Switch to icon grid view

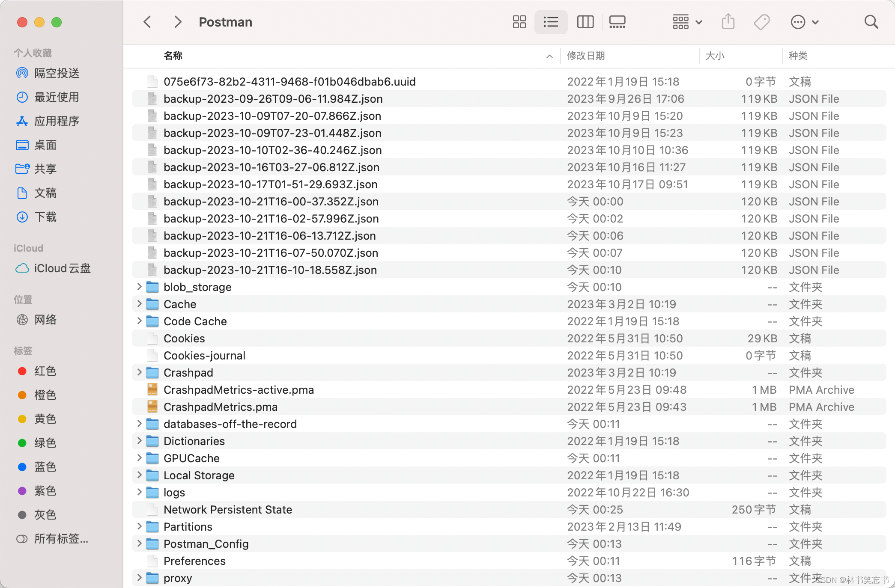[x=519, y=22]
